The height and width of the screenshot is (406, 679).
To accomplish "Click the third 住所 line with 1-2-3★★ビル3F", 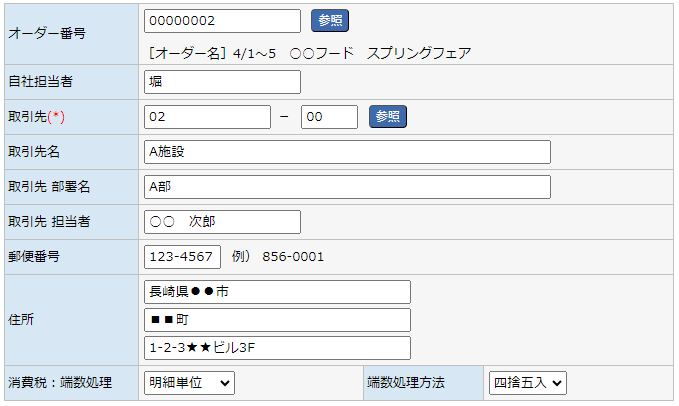I will click(277, 348).
